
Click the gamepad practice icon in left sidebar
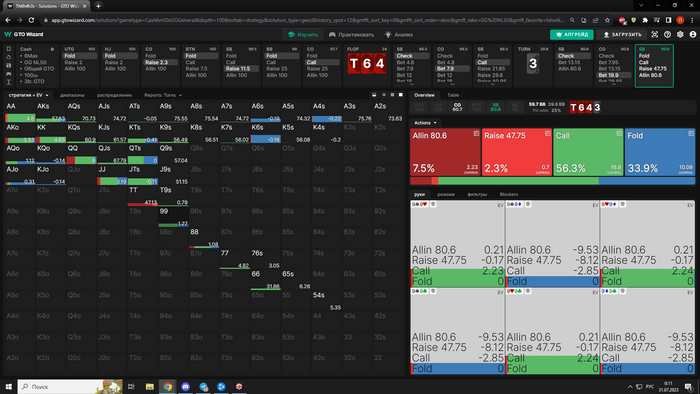(8, 74)
